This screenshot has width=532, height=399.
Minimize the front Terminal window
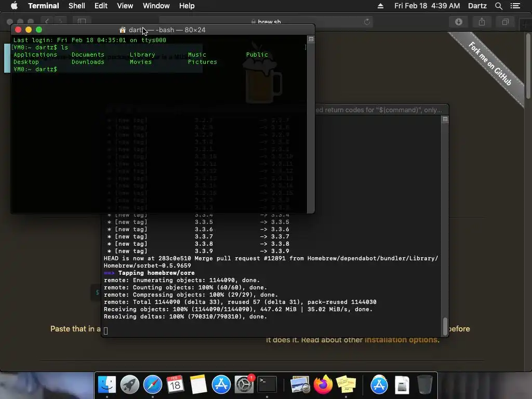29,30
